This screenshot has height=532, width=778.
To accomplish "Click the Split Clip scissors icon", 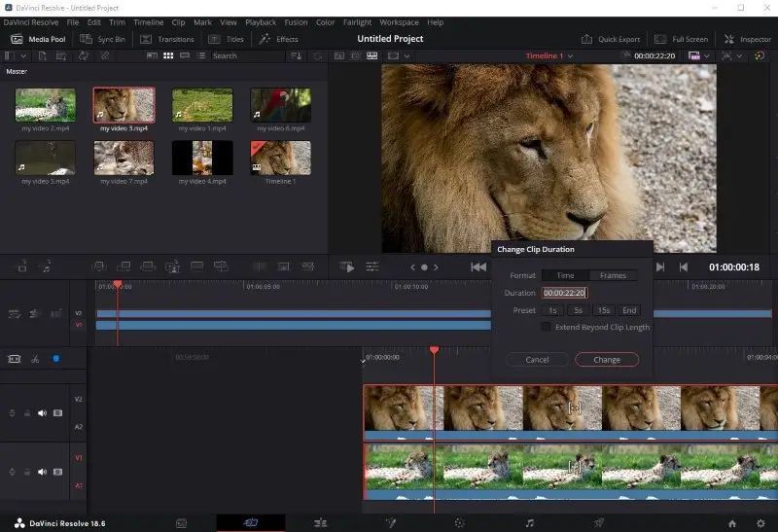I will click(x=35, y=359).
